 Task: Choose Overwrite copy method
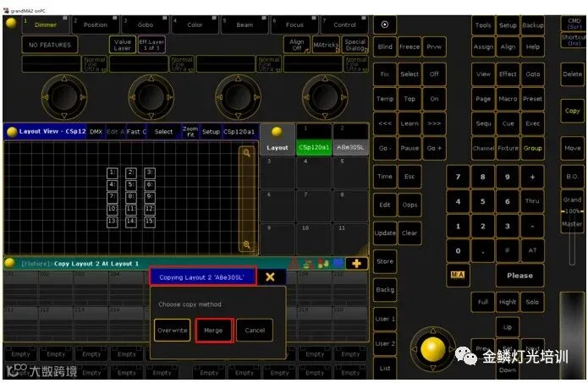172,331
